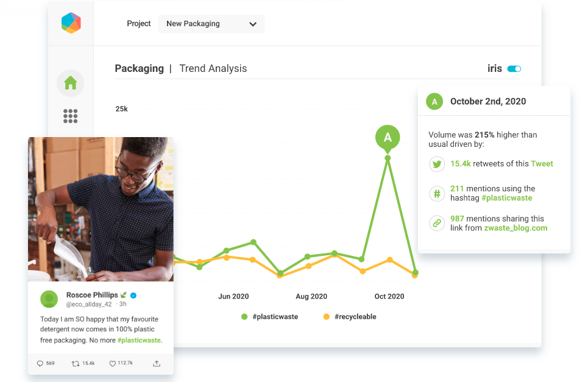
Task: Open the New Packaging project dropdown
Action: (x=211, y=24)
